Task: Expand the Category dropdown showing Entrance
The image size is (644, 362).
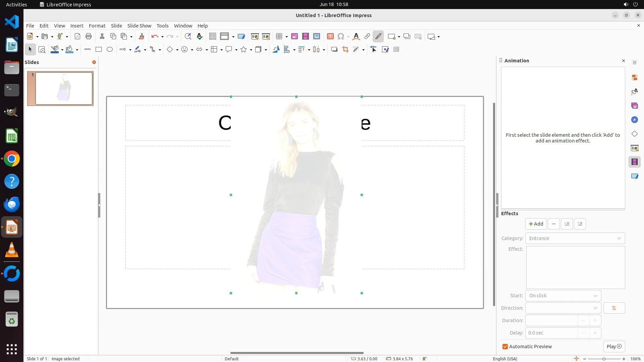Action: pyautogui.click(x=575, y=238)
